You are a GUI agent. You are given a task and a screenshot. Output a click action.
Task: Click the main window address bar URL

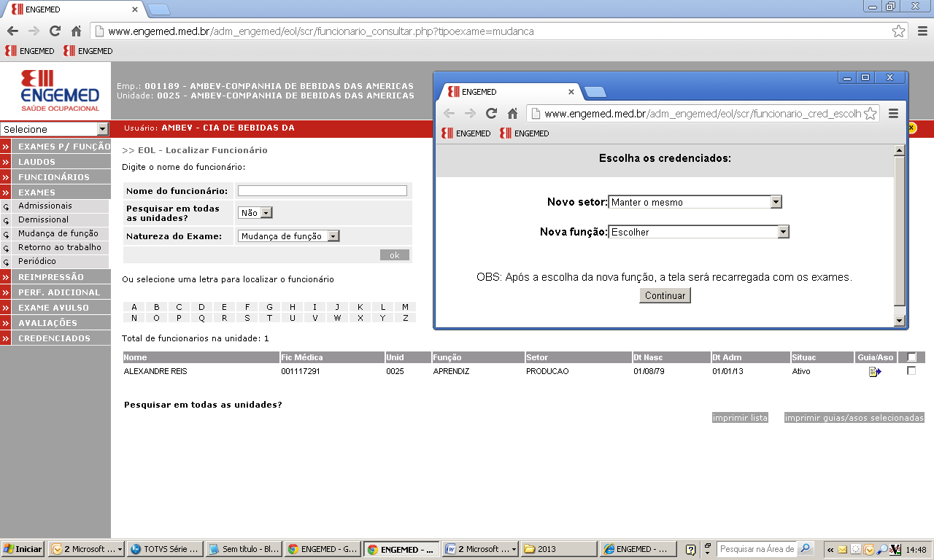pos(321,31)
